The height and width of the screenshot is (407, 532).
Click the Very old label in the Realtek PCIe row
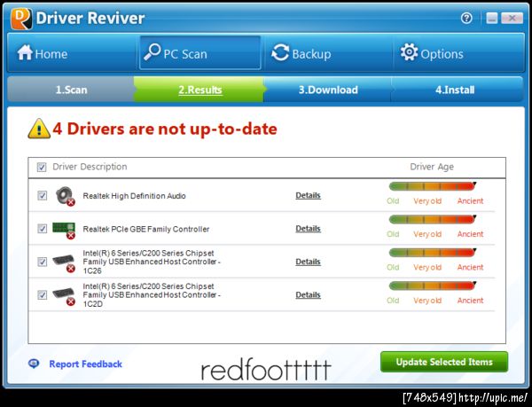point(427,234)
